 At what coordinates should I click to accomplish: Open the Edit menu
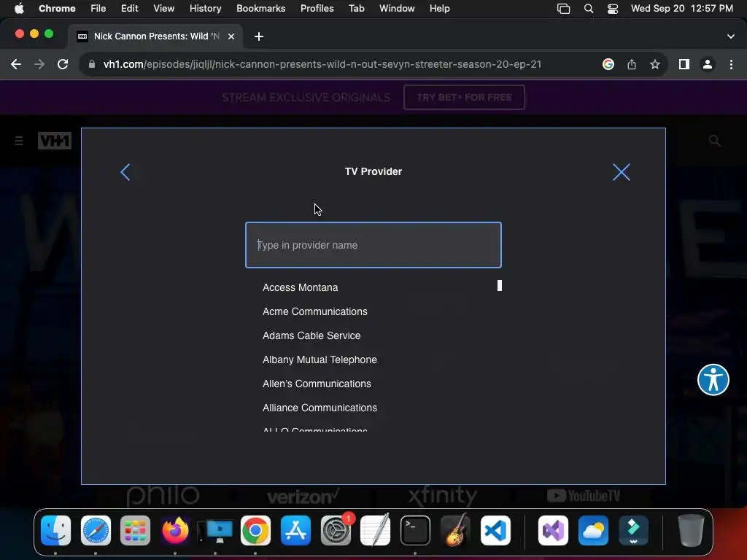(x=129, y=9)
